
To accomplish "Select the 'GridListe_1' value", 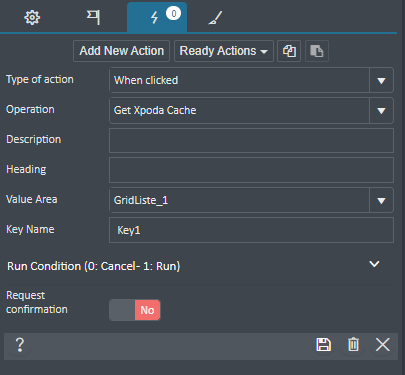I will (x=141, y=200).
